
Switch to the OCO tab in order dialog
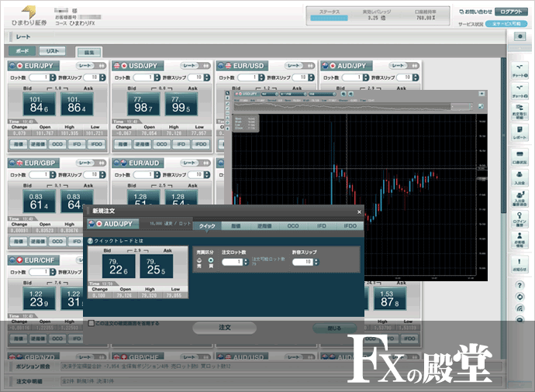293,226
